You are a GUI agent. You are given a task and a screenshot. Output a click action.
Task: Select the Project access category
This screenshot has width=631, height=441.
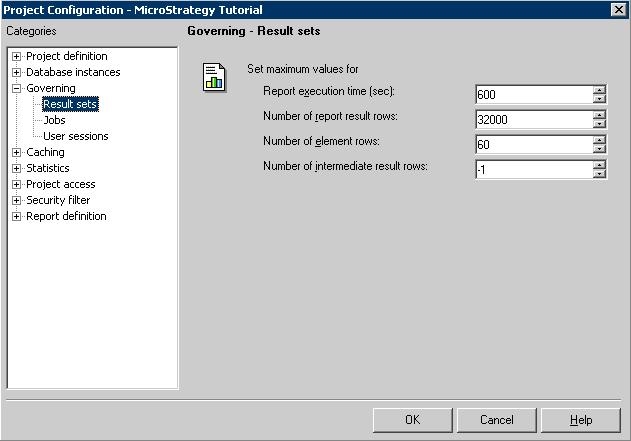click(61, 184)
